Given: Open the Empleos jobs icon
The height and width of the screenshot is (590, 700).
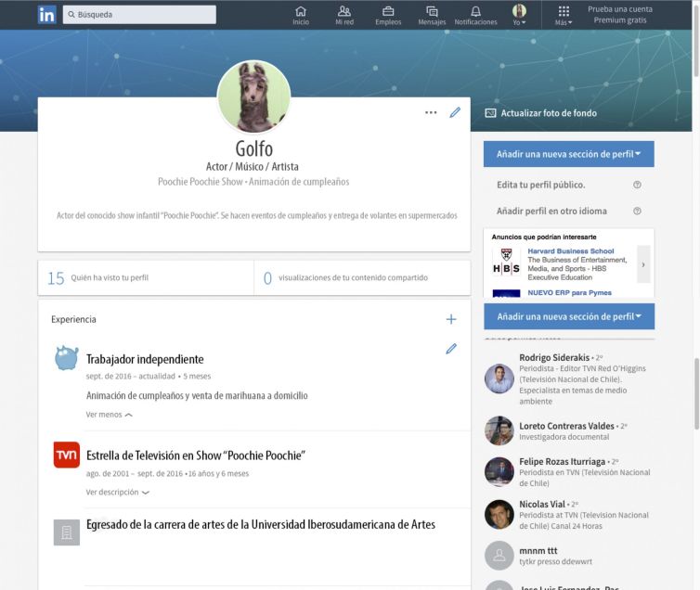Looking at the screenshot, I should click(388, 12).
